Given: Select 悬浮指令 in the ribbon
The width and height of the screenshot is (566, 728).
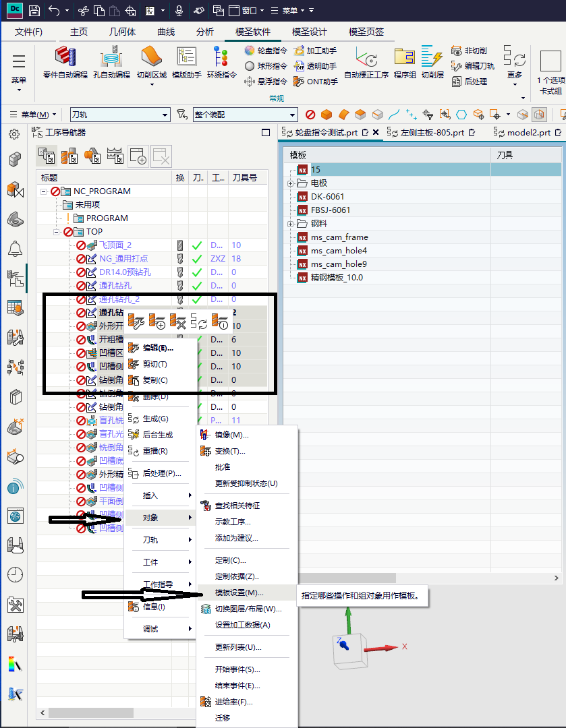Looking at the screenshot, I should point(266,82).
